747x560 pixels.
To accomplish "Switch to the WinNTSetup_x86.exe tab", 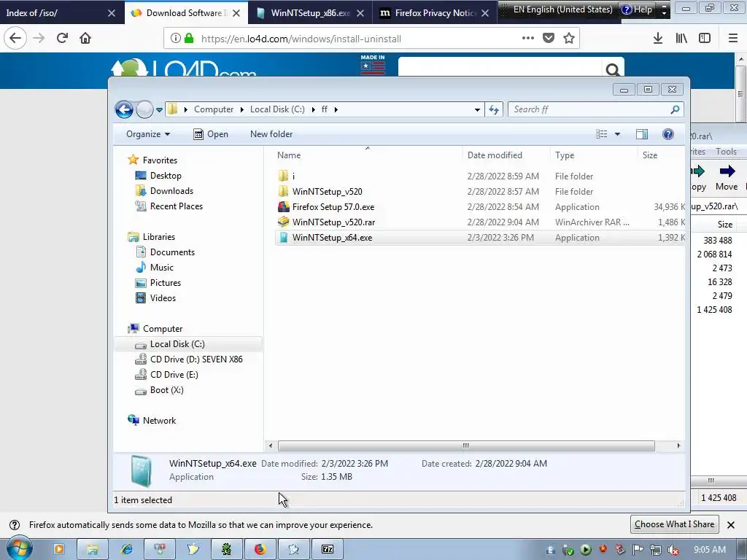I will [x=311, y=13].
